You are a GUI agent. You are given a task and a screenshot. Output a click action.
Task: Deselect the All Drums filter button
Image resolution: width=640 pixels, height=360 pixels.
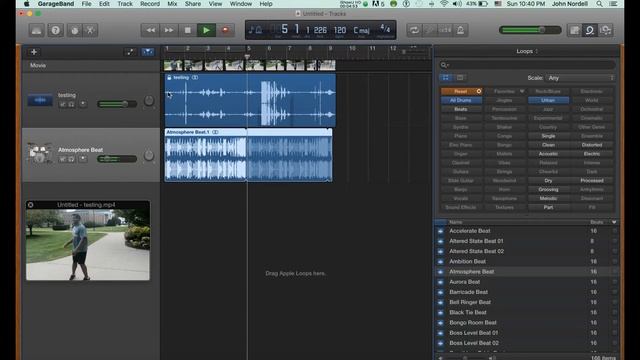tap(461, 100)
